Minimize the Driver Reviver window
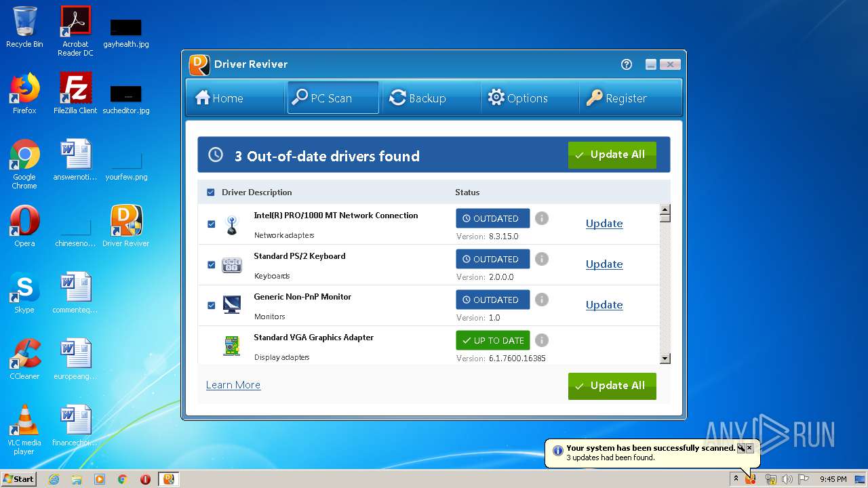 point(651,64)
